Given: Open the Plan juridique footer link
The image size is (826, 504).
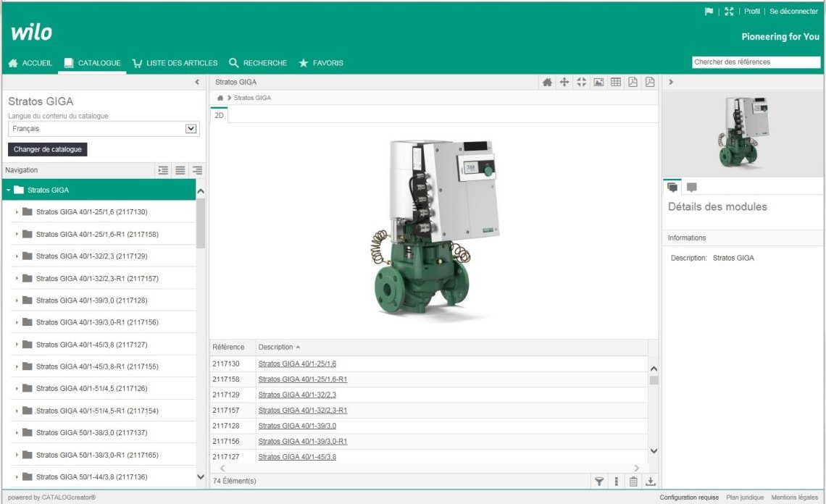Looking at the screenshot, I should [x=745, y=497].
